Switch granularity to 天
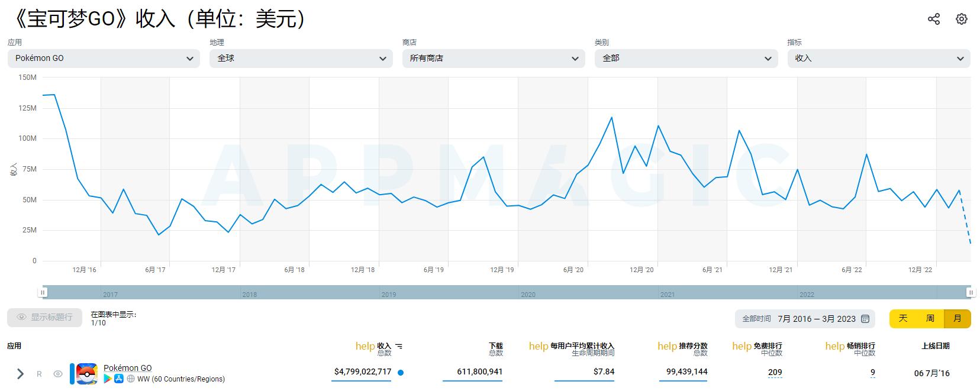Viewport: 980px width, 391px height. tap(903, 319)
